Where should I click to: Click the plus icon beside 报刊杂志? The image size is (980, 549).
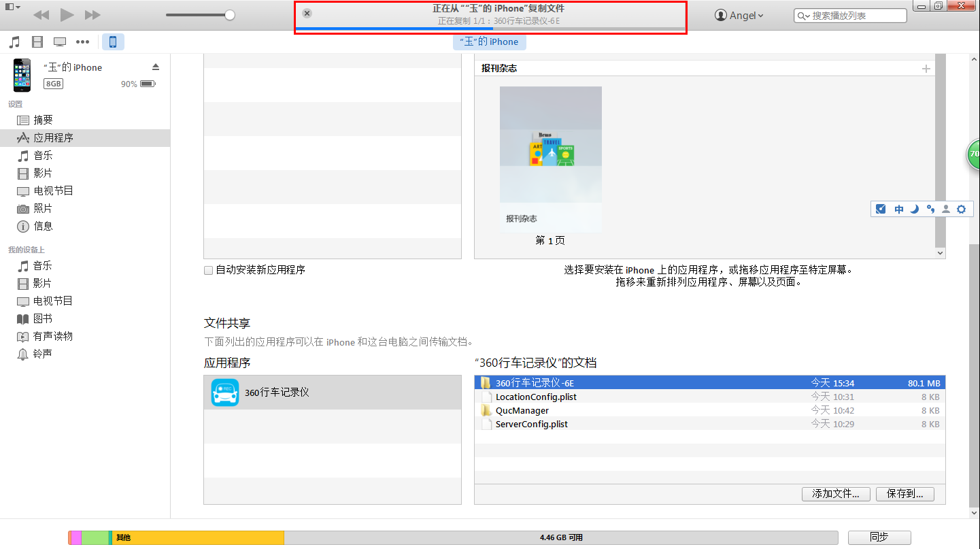[x=926, y=69]
